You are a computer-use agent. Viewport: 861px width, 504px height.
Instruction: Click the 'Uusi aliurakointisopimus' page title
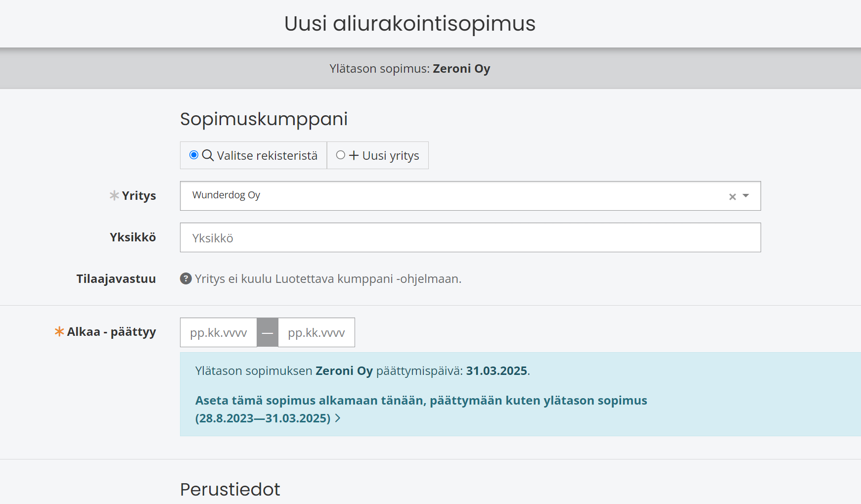pyautogui.click(x=410, y=23)
